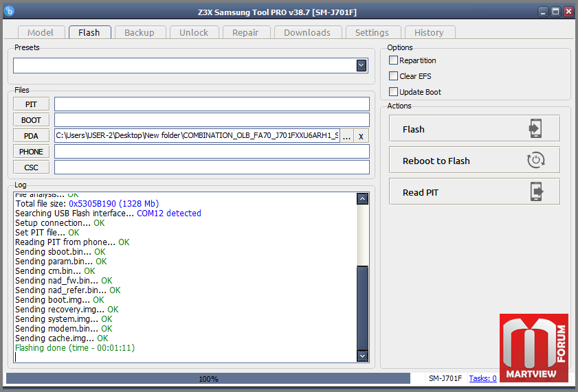Click the phone icon on Read PIT
This screenshot has height=392, width=578.
click(x=537, y=192)
